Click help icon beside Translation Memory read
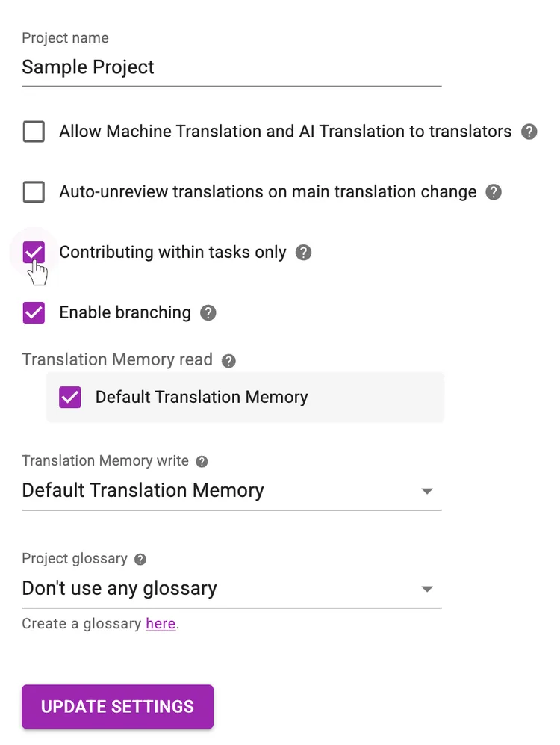 228,360
